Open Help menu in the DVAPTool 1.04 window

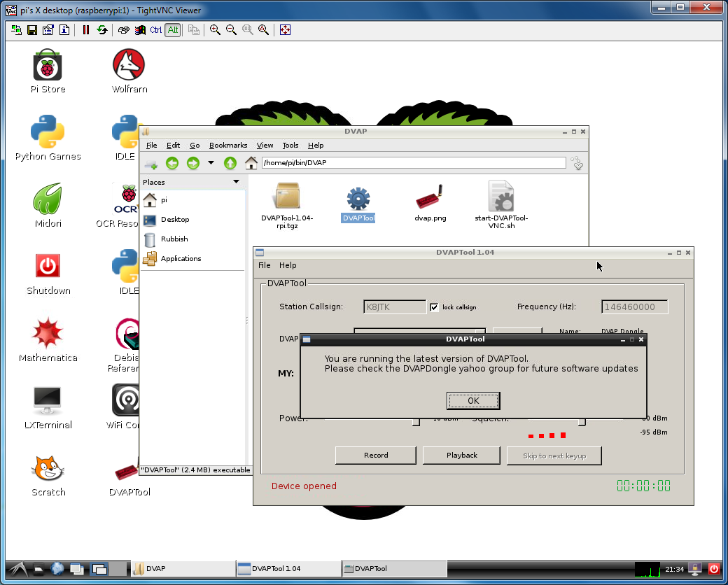point(288,265)
